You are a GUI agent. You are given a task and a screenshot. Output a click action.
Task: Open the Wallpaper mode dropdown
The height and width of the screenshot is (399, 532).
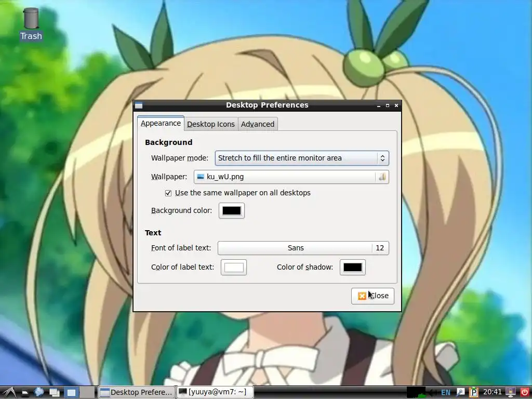[x=302, y=158]
